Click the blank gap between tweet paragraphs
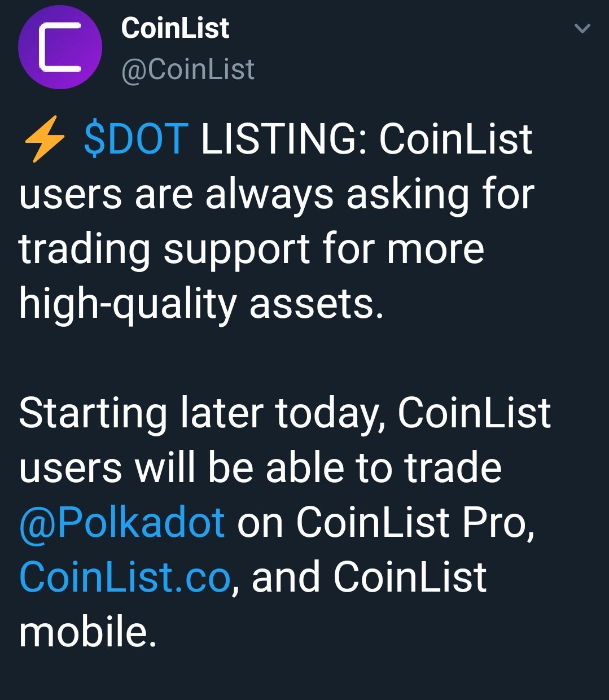Image resolution: width=609 pixels, height=700 pixels. (305, 358)
